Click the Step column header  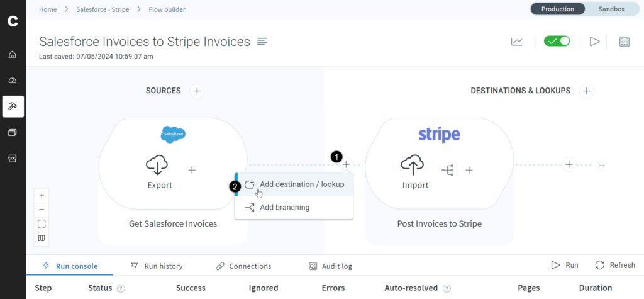click(43, 288)
